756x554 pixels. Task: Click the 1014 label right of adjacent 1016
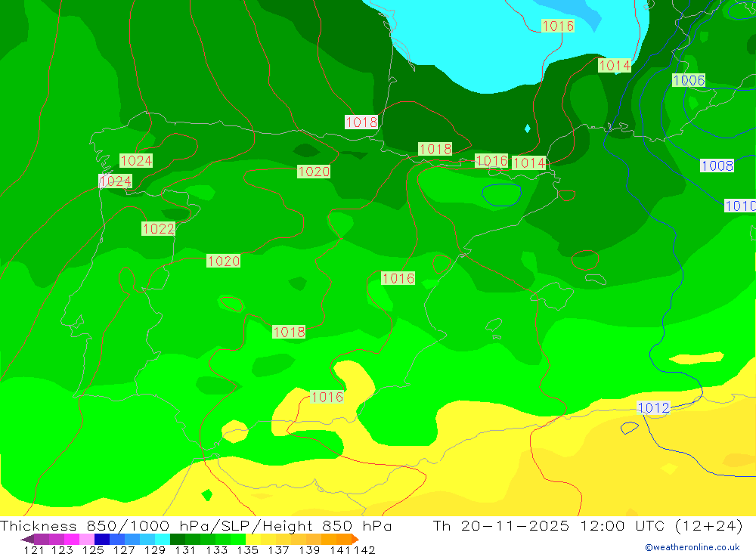(528, 163)
